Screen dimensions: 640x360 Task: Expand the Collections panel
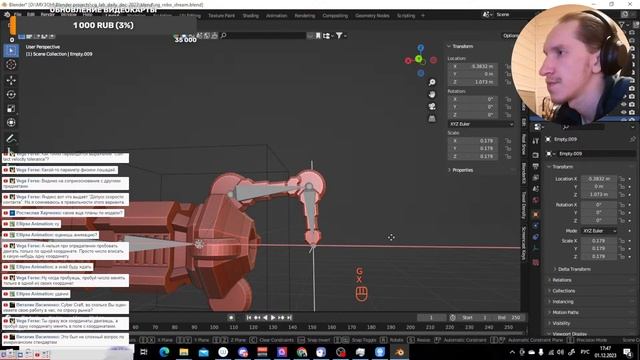click(563, 291)
